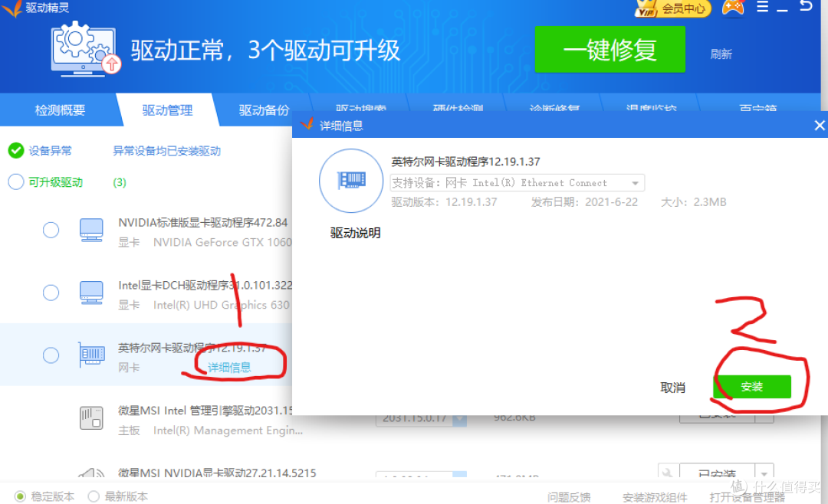Screen dimensions: 828x504
Task: Select the 最新版本 radio button
Action: [x=93, y=496]
